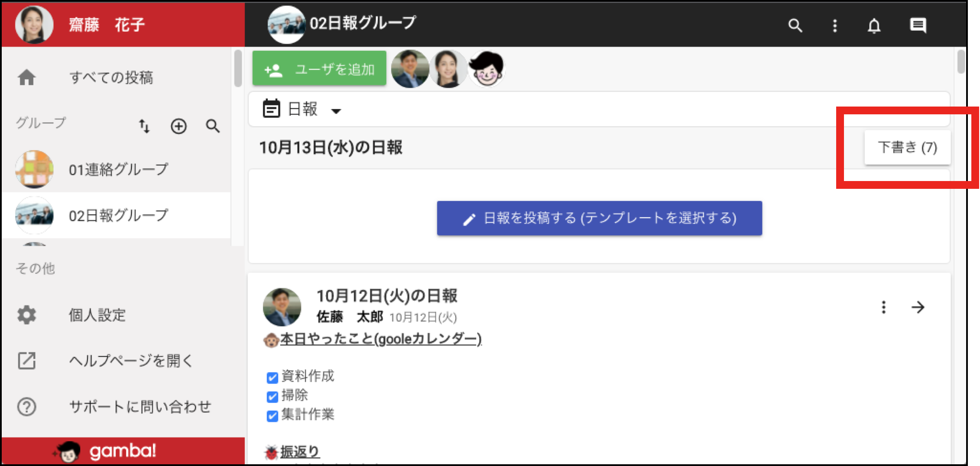The width and height of the screenshot is (980, 466).
Task: Click ユーザを追加 green button
Action: point(319,69)
